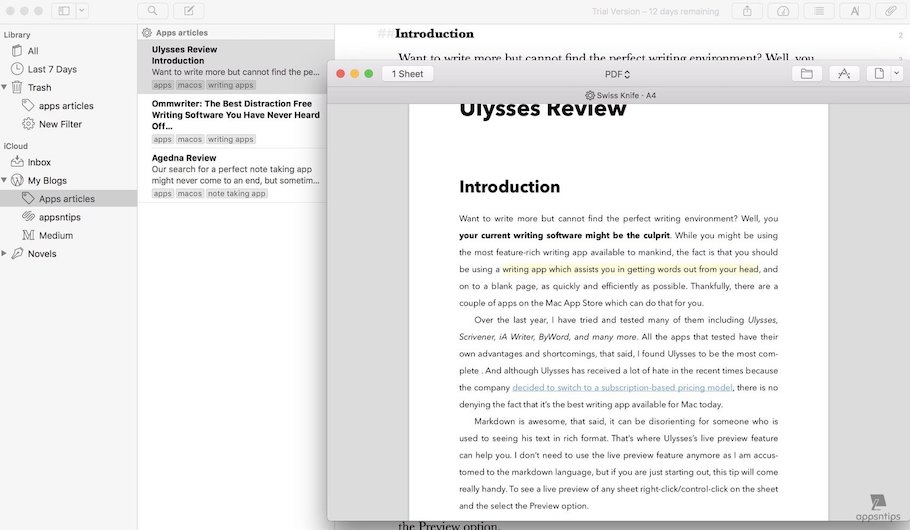Create a new sheet with the compose icon
The image size is (910, 530).
click(x=188, y=11)
